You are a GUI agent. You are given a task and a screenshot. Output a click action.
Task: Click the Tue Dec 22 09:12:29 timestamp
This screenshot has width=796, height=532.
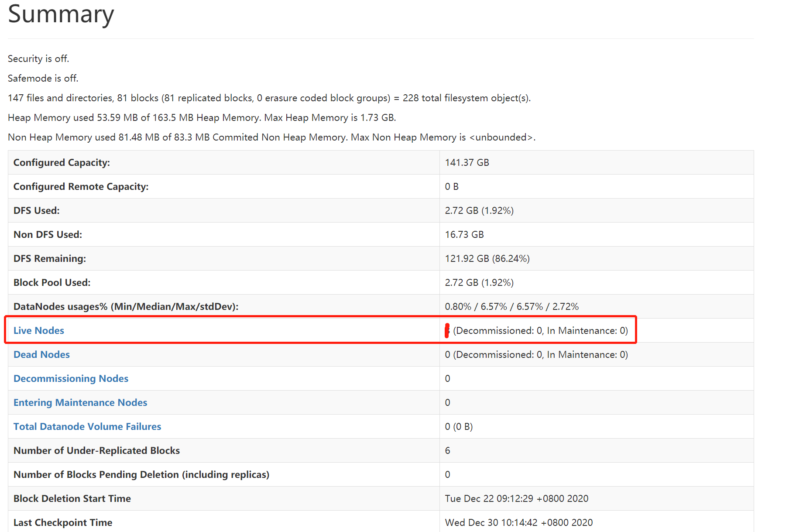(517, 498)
